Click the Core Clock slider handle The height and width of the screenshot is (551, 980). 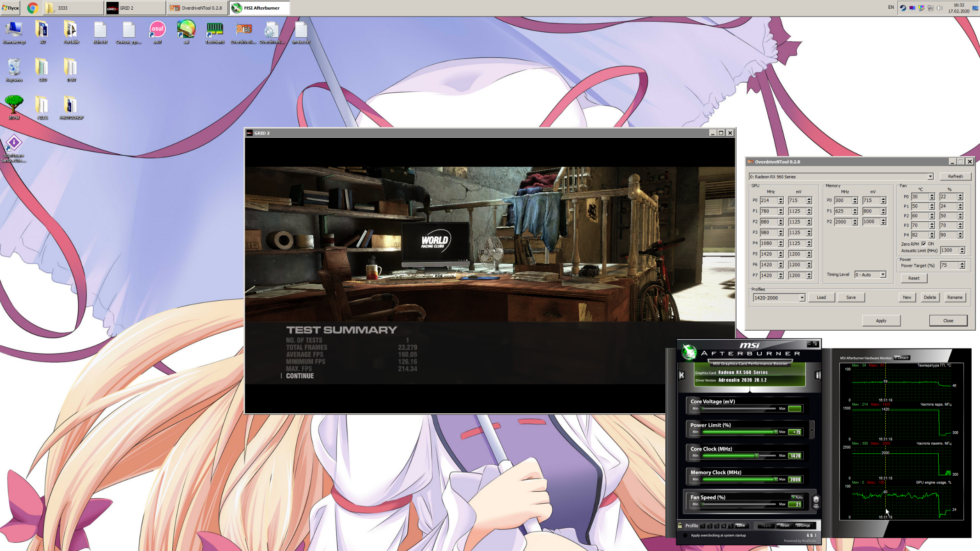click(756, 455)
